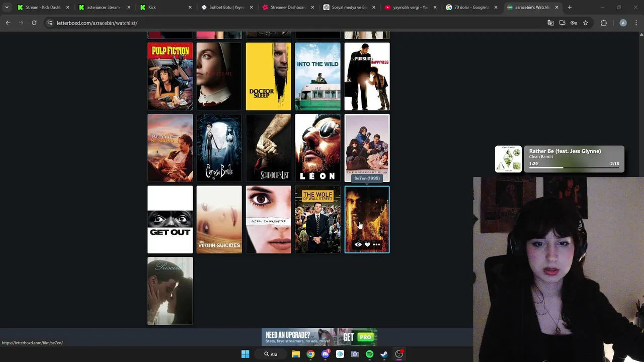The width and height of the screenshot is (644, 362).
Task: Expand the tab search dropdown arrow
Action: click(x=7, y=8)
